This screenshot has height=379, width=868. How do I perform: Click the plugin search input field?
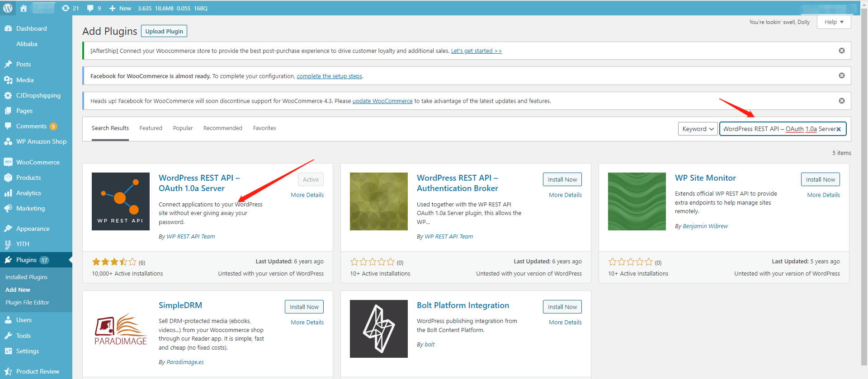pos(777,129)
